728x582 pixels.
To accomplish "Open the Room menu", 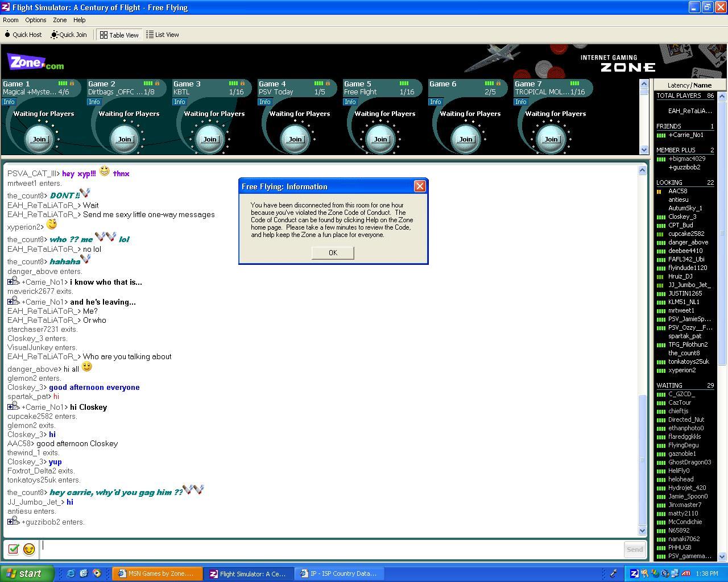I will [11, 20].
